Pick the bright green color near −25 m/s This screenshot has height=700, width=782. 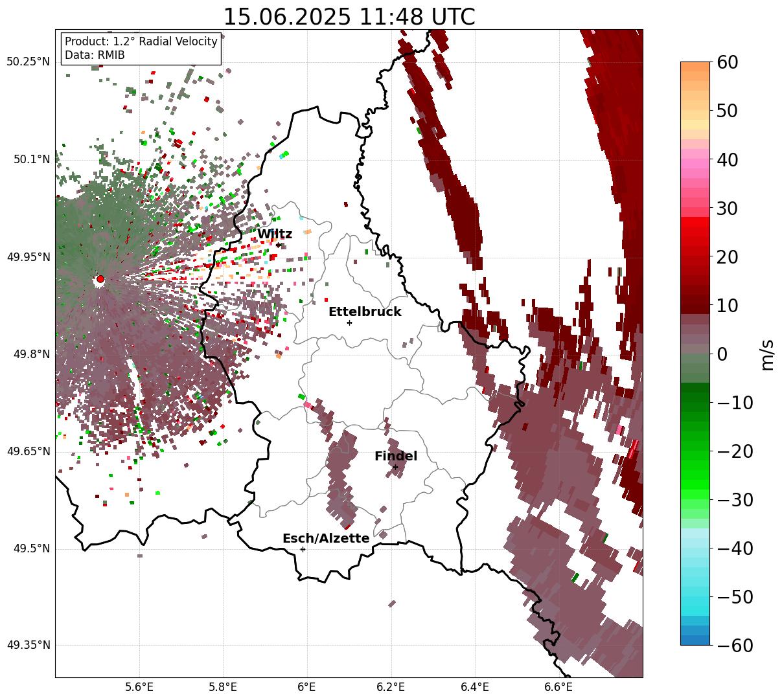click(x=695, y=475)
